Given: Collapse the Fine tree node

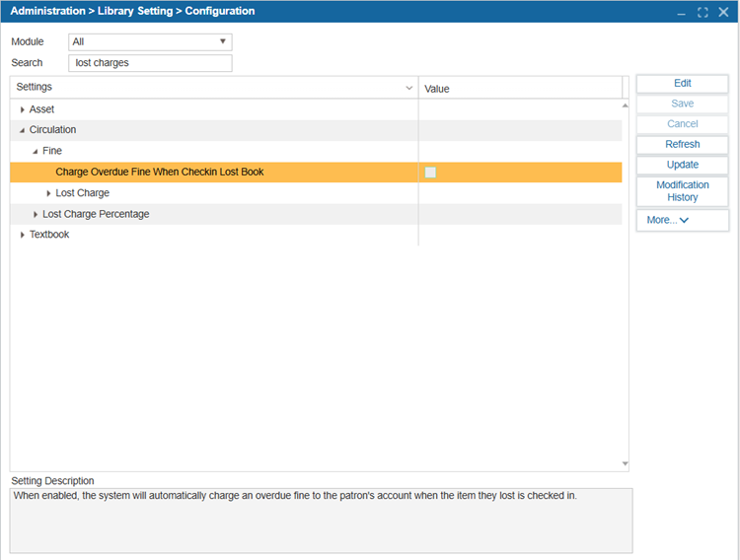Looking at the screenshot, I should coord(35,151).
